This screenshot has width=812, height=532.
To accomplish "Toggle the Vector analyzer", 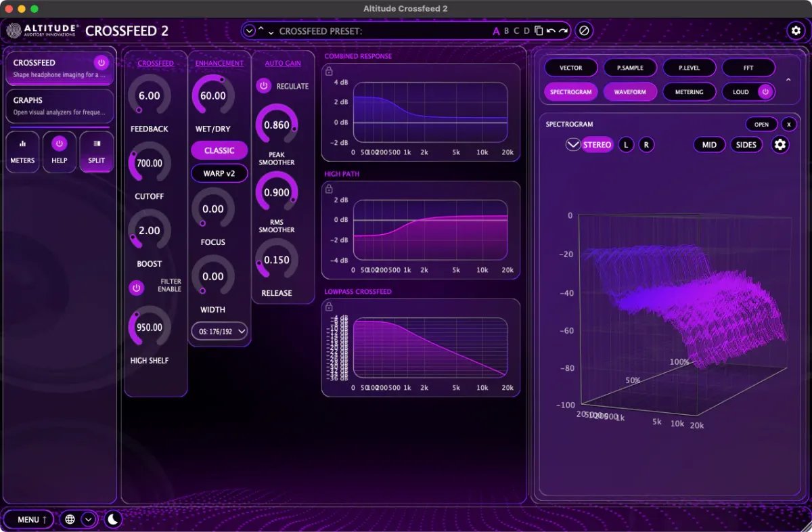I will pos(570,68).
